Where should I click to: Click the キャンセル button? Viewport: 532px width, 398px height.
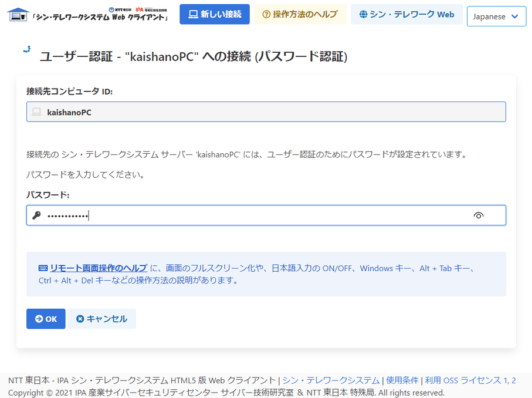click(x=102, y=319)
